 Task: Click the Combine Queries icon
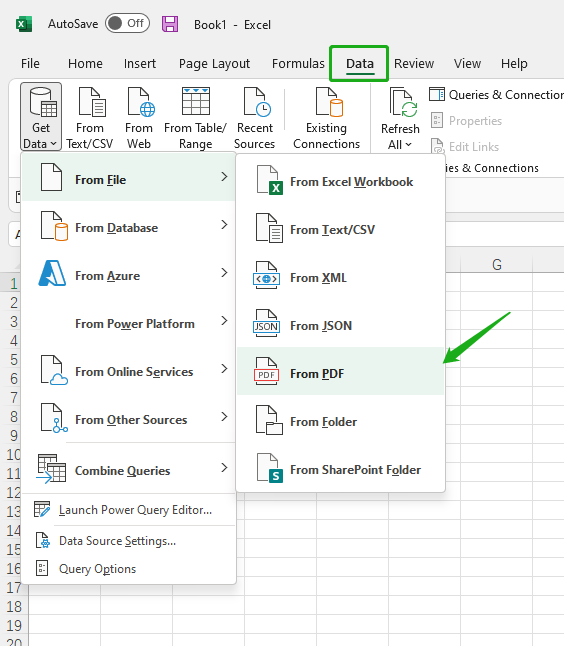pos(51,468)
